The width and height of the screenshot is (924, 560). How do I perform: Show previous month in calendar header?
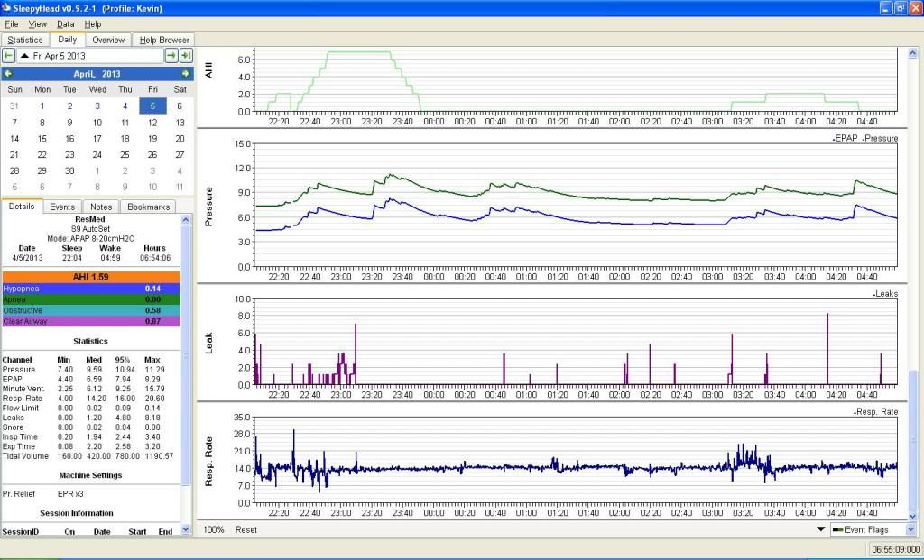click(x=7, y=74)
